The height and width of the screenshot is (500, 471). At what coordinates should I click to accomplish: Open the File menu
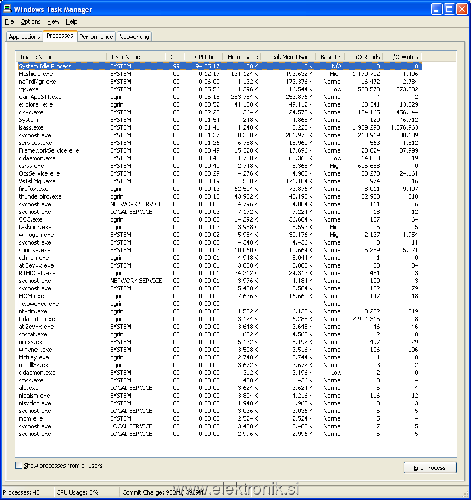[9, 22]
